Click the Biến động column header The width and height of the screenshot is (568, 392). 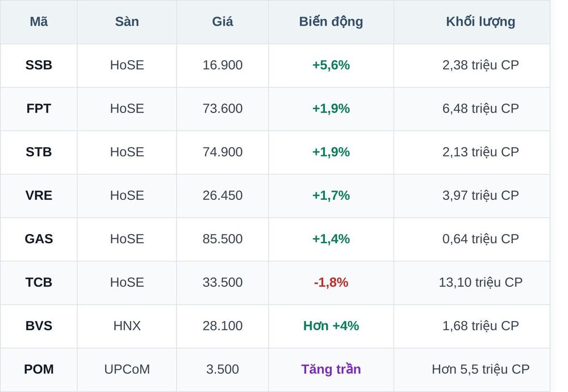331,22
